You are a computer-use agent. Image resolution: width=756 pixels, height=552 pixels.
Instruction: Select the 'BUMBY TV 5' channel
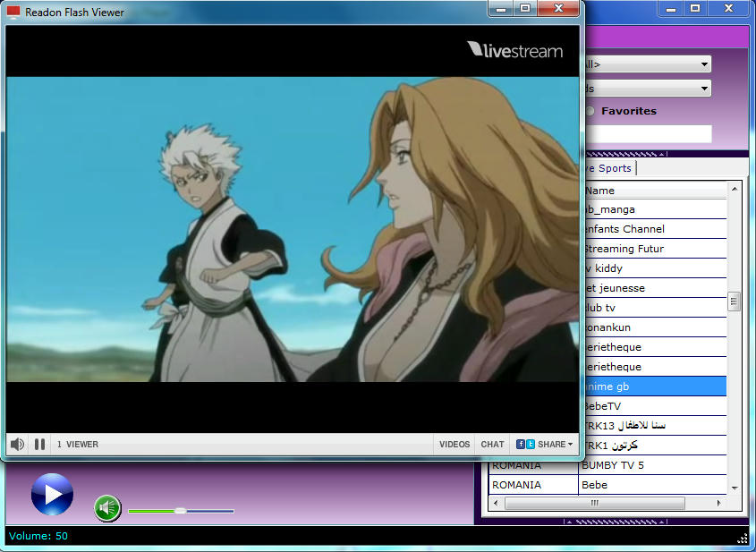653,465
